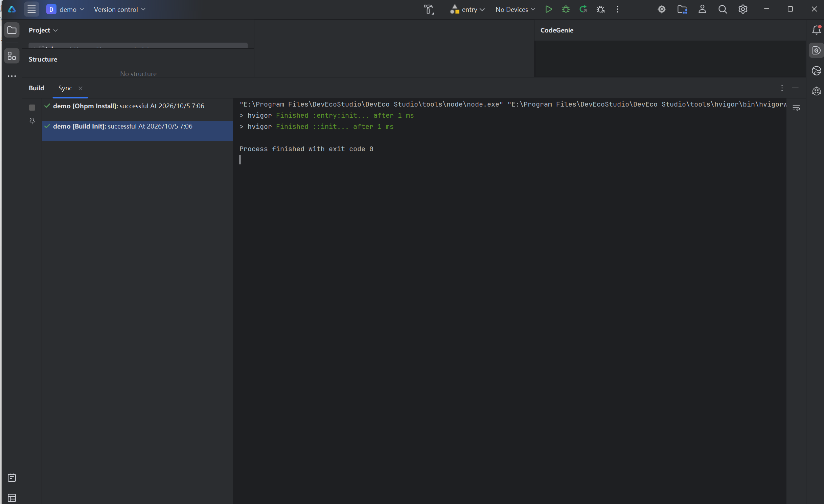The image size is (824, 504).
Task: Open the Version control dropdown
Action: tap(119, 9)
